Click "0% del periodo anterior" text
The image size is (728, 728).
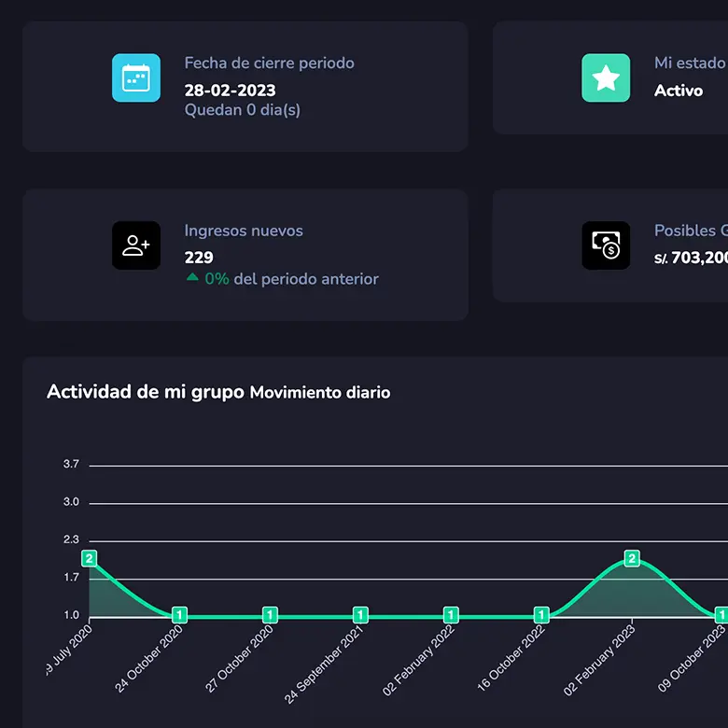291,278
